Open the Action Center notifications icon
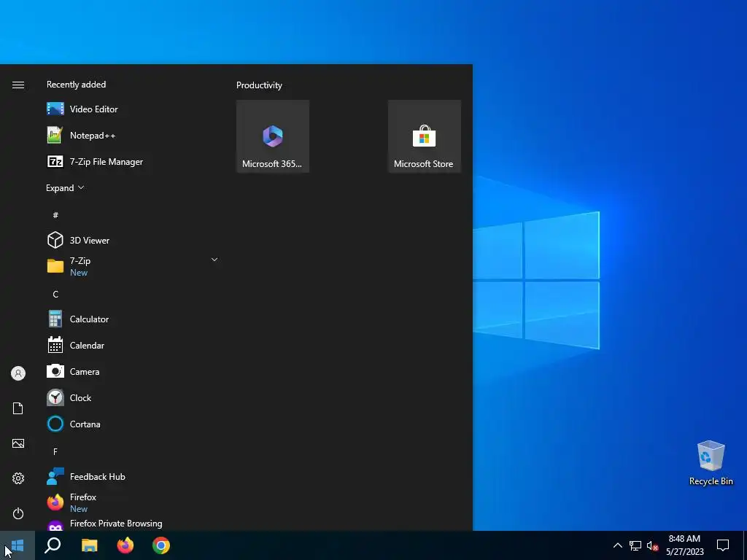Viewport: 747px width, 560px height. pos(723,545)
